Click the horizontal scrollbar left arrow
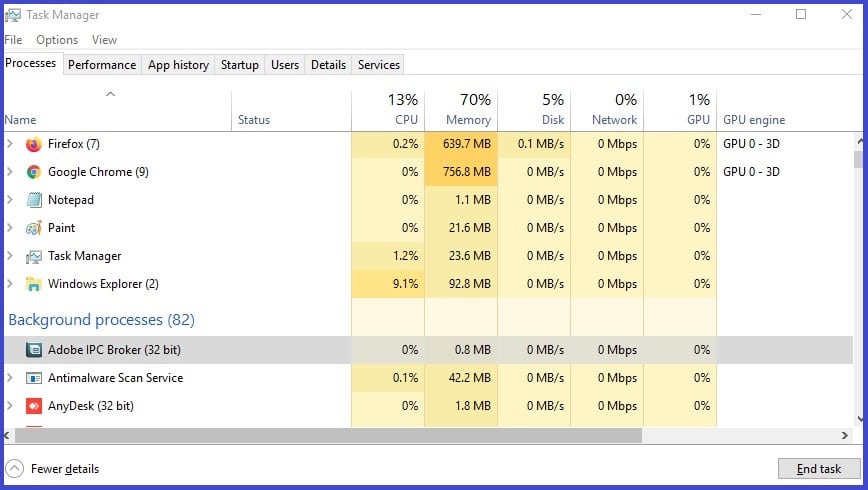Viewport: 868px width, 490px height. point(8,436)
